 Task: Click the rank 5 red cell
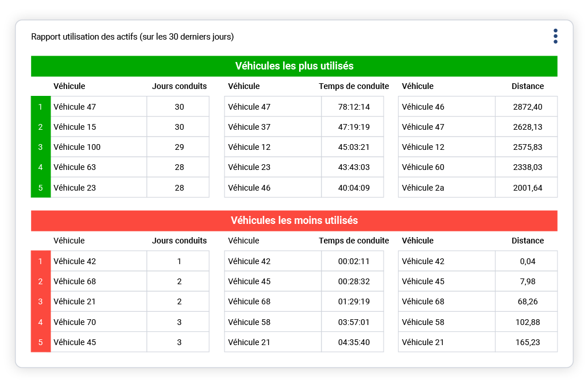tap(41, 342)
